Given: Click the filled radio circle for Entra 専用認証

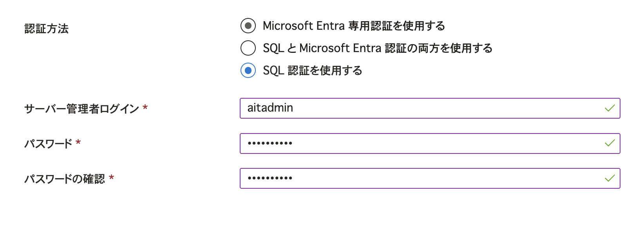Looking at the screenshot, I should [x=248, y=26].
